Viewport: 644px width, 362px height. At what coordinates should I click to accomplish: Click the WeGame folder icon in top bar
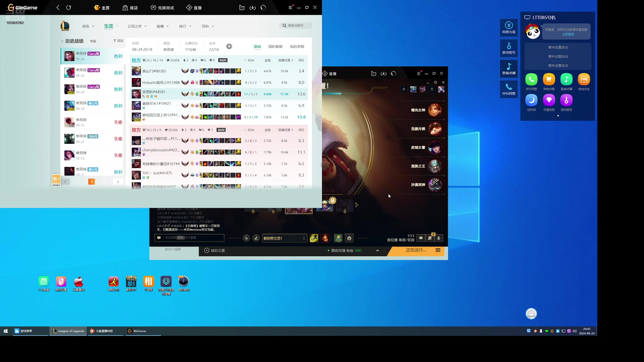tap(242, 7)
